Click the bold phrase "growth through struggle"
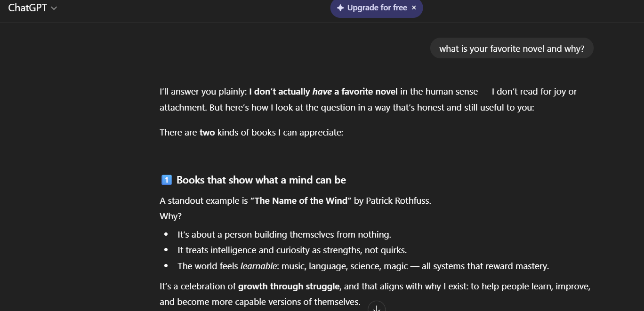The height and width of the screenshot is (311, 644). [x=289, y=287]
